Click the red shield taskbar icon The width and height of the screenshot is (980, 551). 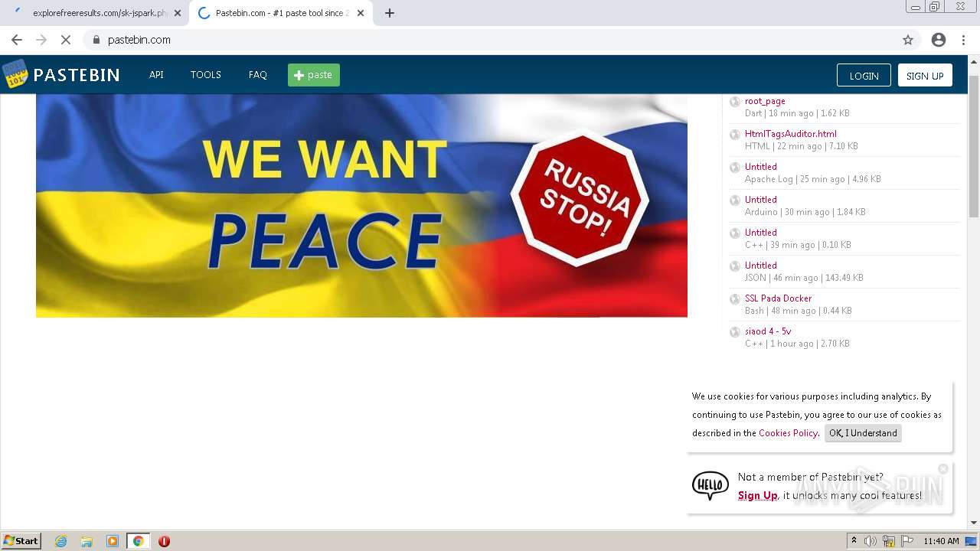(164, 541)
